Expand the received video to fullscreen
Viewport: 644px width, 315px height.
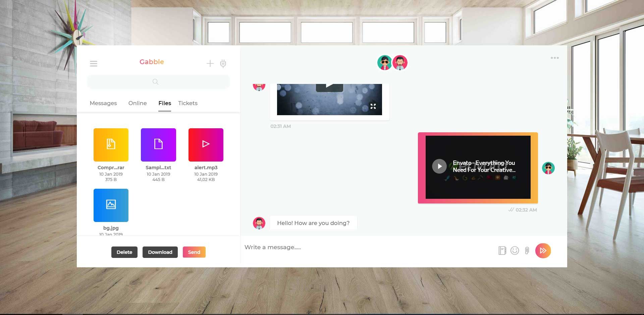click(x=373, y=106)
